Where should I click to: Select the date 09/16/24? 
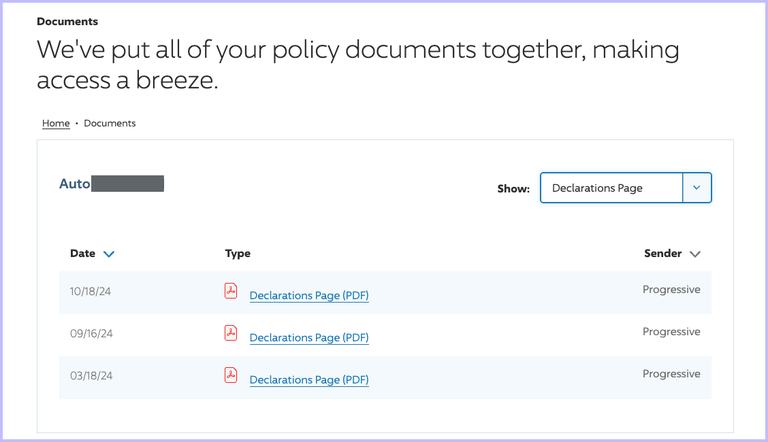[91, 333]
